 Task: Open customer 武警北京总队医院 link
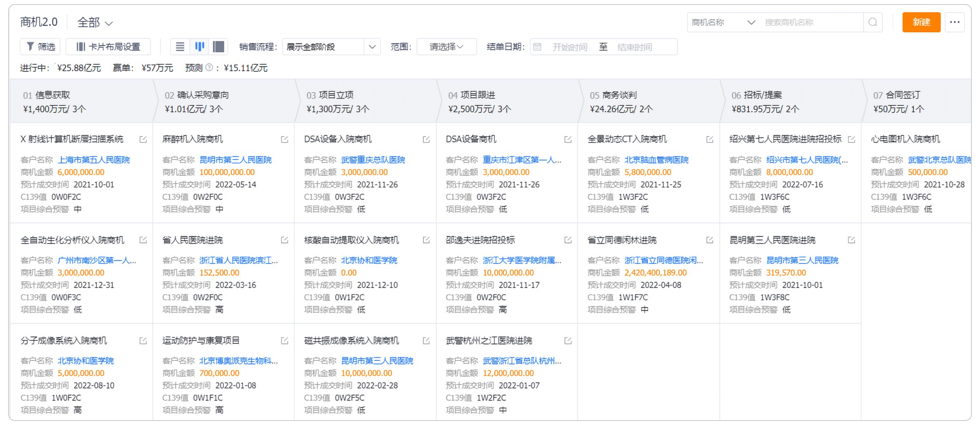click(939, 160)
